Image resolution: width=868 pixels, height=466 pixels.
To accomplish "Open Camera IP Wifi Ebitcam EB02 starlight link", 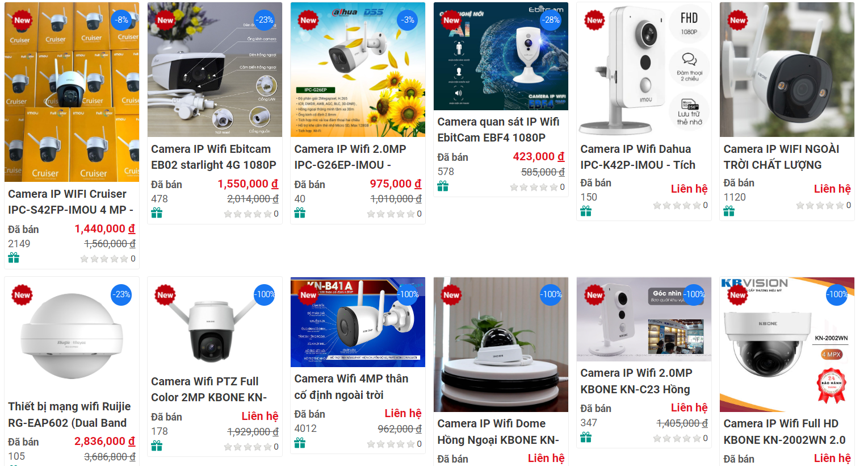I will (x=213, y=157).
